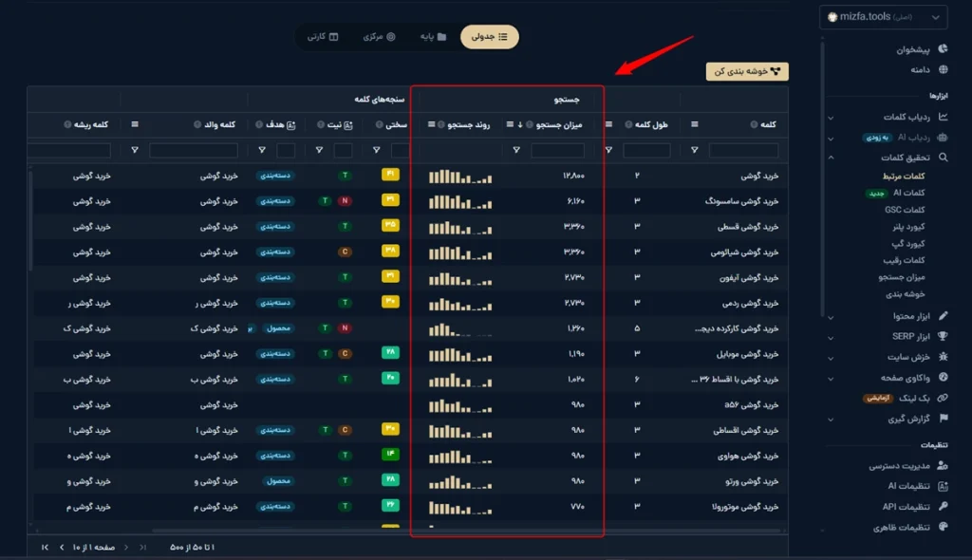Click the تنظیمات API key icon
Screen dimensions: 972x560
pos(943,506)
